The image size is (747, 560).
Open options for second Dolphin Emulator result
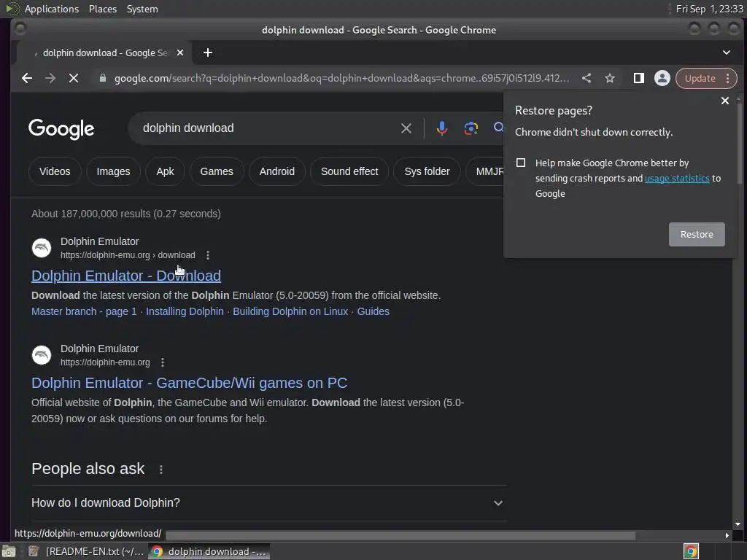coord(163,362)
